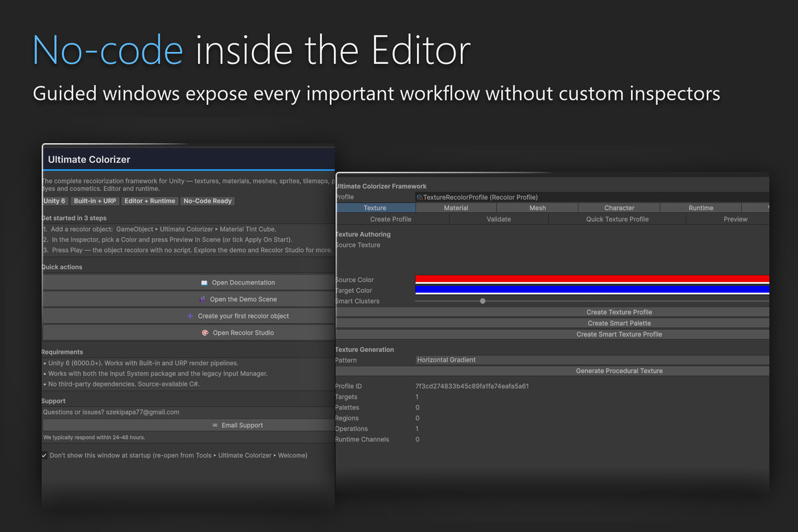Click the scene icon beside Open the Demo Scene

coord(203,299)
